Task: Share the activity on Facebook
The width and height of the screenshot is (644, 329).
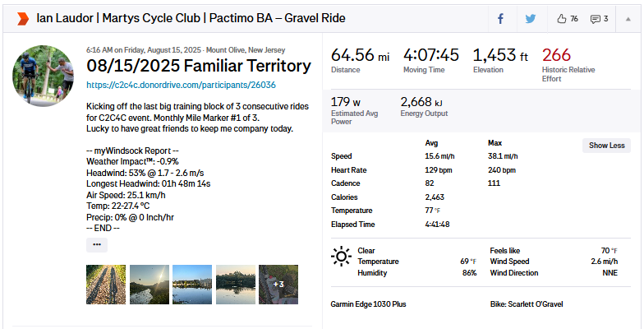Action: 500,18
